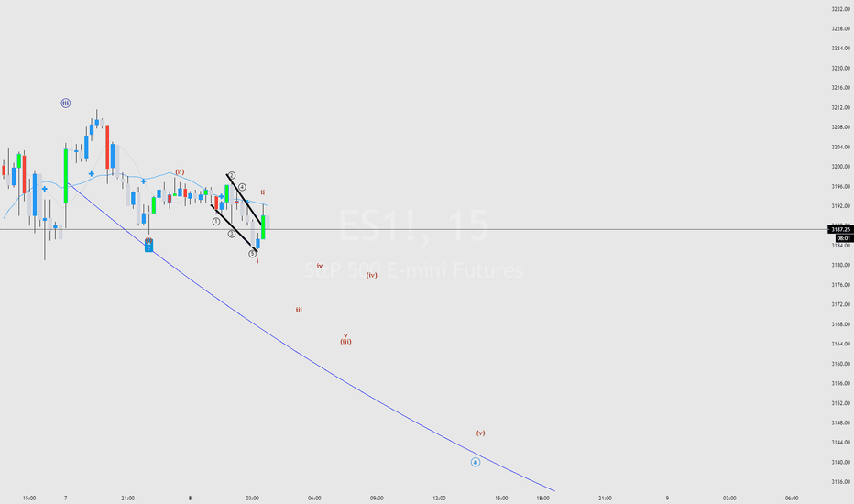The width and height of the screenshot is (854, 504).
Task: Click the circled 1 wedge label
Action: (x=216, y=222)
